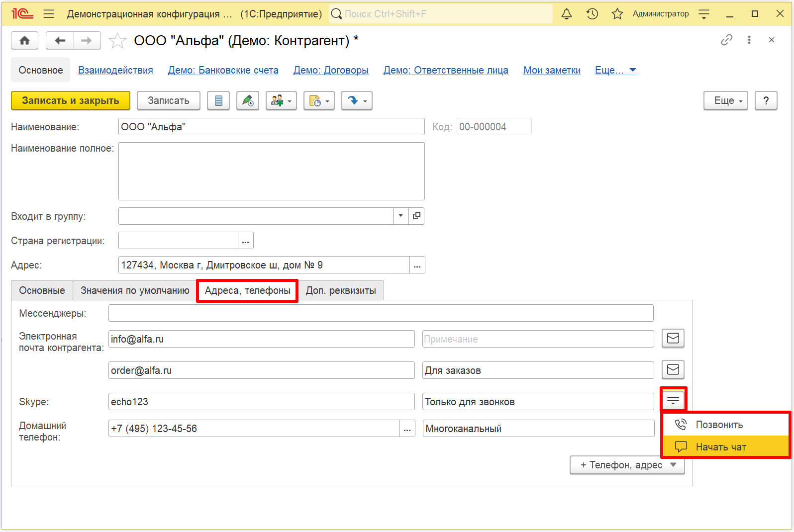Click the Многоканальный note field
Image resolution: width=794 pixels, height=532 pixels.
coord(539,428)
